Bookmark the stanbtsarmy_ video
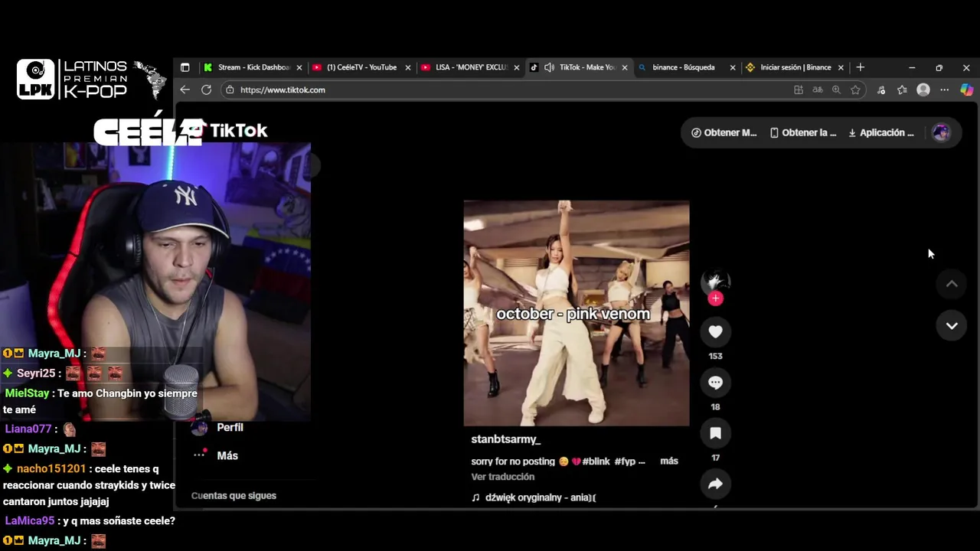This screenshot has height=551, width=980. 715,433
